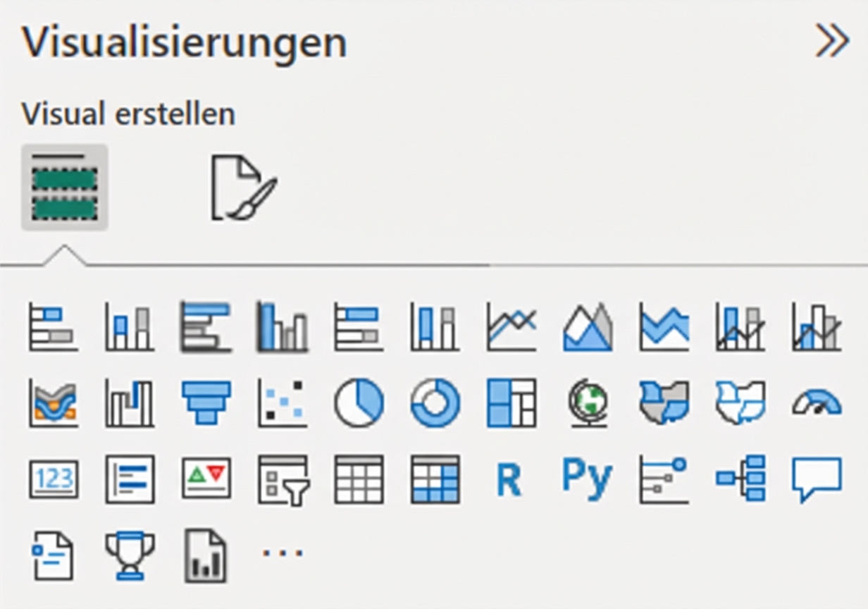Add the decomposition tree visual
The height and width of the screenshot is (609, 868).
tap(740, 479)
